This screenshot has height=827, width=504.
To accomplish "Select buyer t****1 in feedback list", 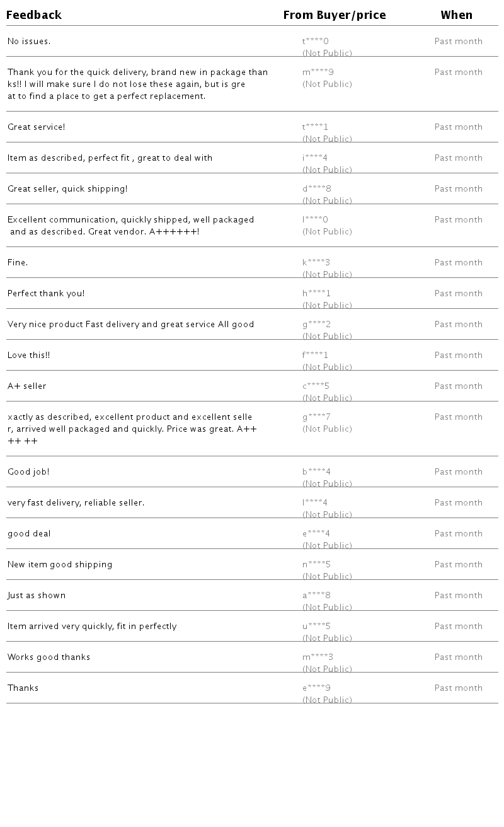I will pos(316,127).
